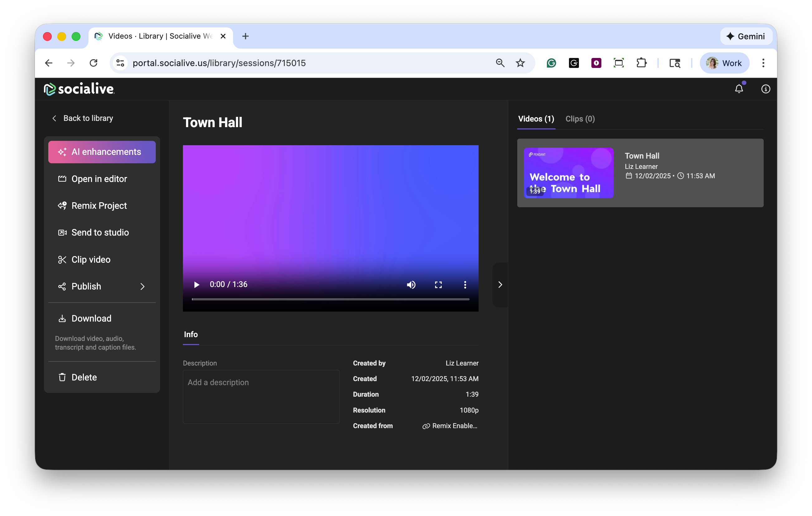The image size is (812, 516).
Task: Toggle fullscreen on the video player
Action: pos(438,285)
